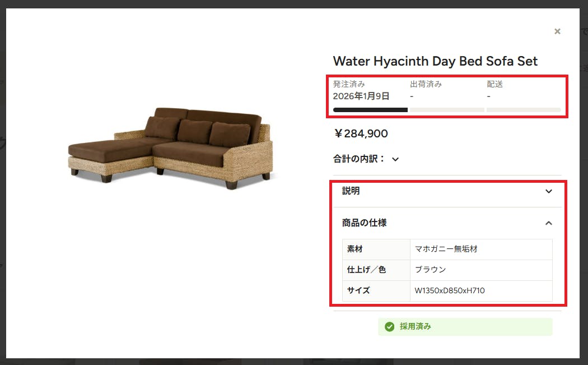The height and width of the screenshot is (365, 588).
Task: Click the 商品の仕様 section header
Action: click(x=447, y=223)
